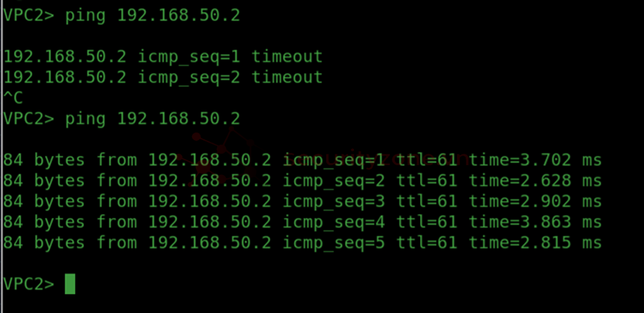The image size is (644, 313).
Task: Click the green cursor block at prompt
Action: click(70, 284)
